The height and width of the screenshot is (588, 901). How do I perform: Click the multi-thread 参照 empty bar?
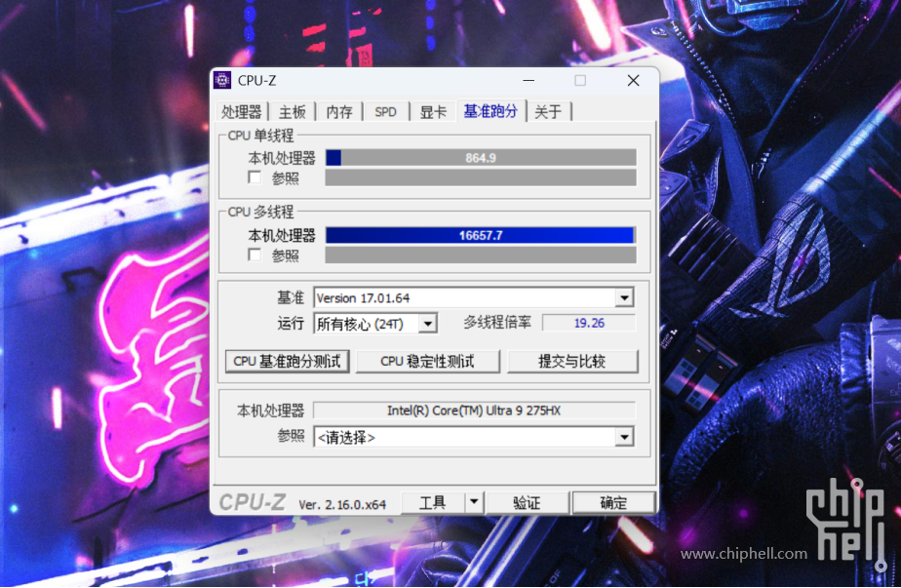(481, 255)
